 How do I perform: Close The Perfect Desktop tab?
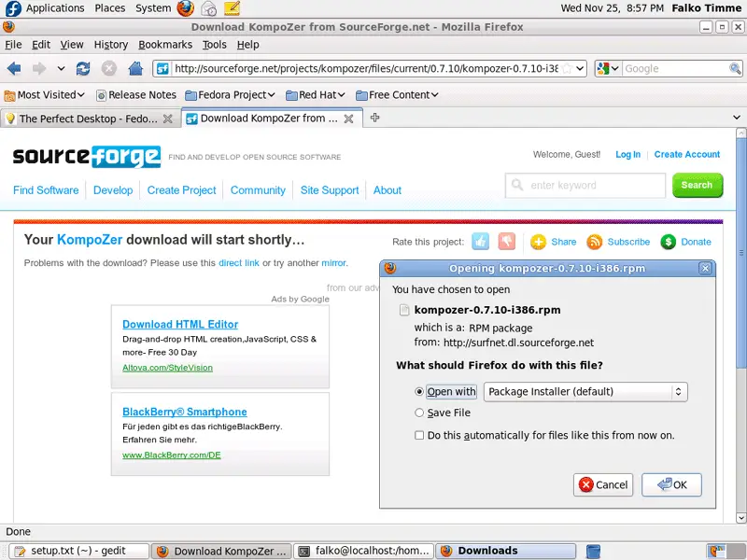[168, 119]
